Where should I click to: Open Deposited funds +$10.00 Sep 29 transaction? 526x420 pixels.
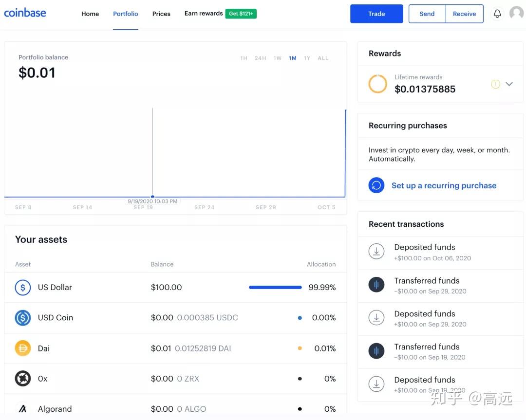click(440, 319)
